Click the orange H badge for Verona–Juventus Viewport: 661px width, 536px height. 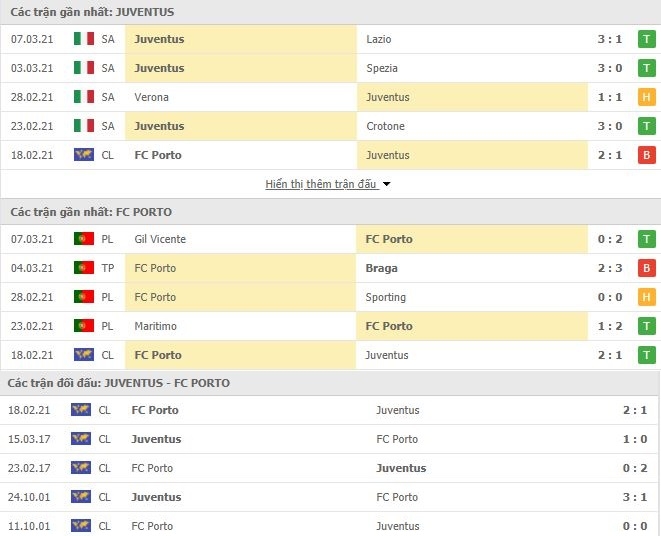click(x=646, y=97)
